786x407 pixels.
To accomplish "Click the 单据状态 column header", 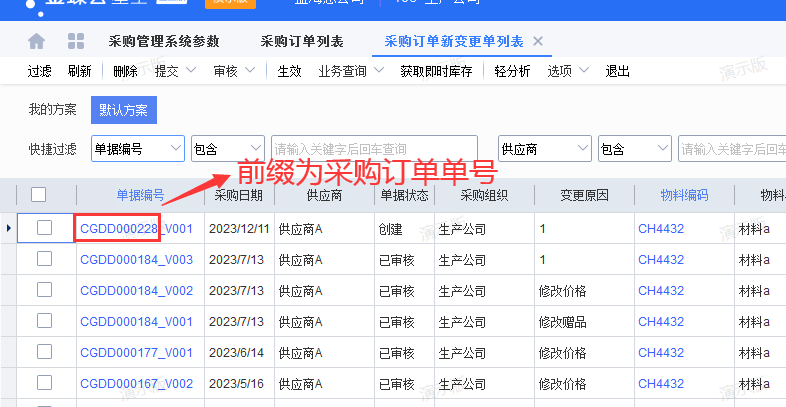I will click(x=405, y=195).
